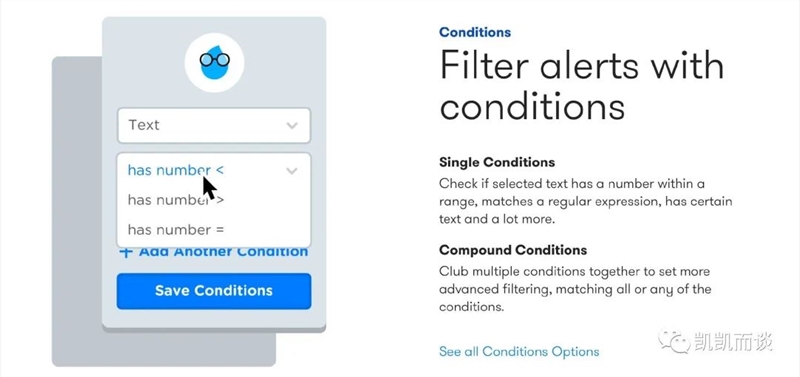Click the plus icon before Add Another Condition
800x377 pixels.
(126, 252)
